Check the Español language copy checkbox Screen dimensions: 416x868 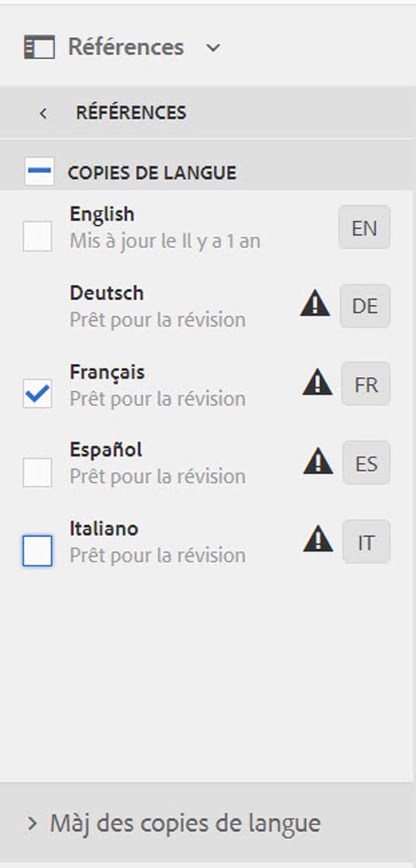coord(37,473)
